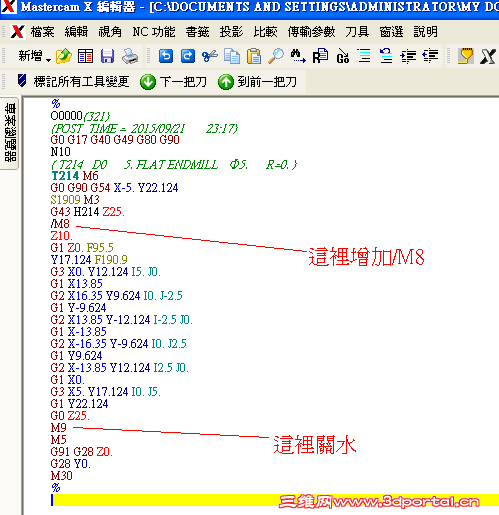Open find with the magnifying glass icon

click(276, 56)
